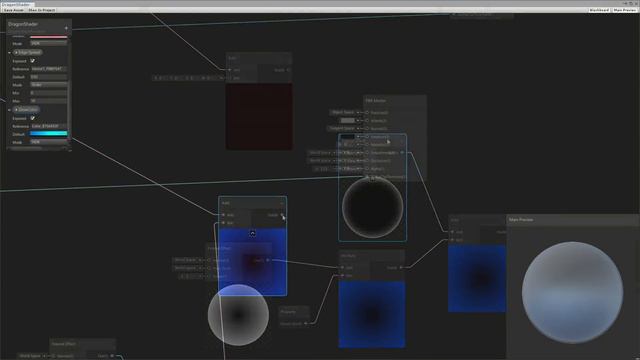Select the DragonShader Blackboard title

click(23, 24)
